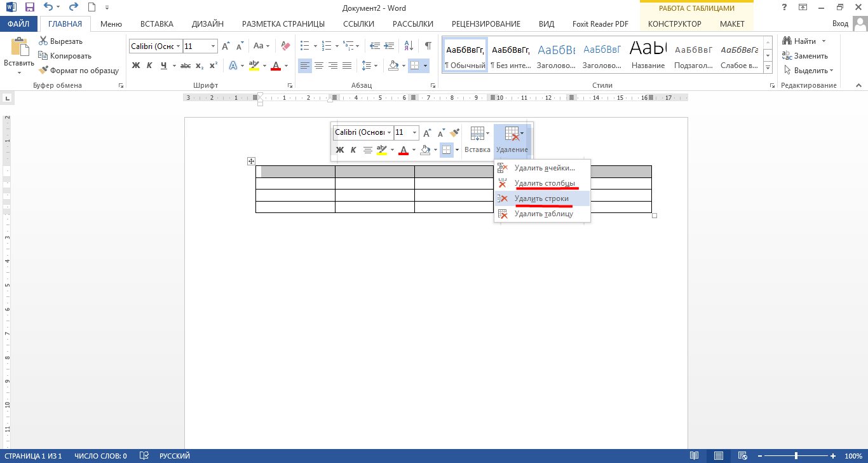This screenshot has height=463, width=868.
Task: Click the Format Painter brush in mini toolbar
Action: [454, 132]
